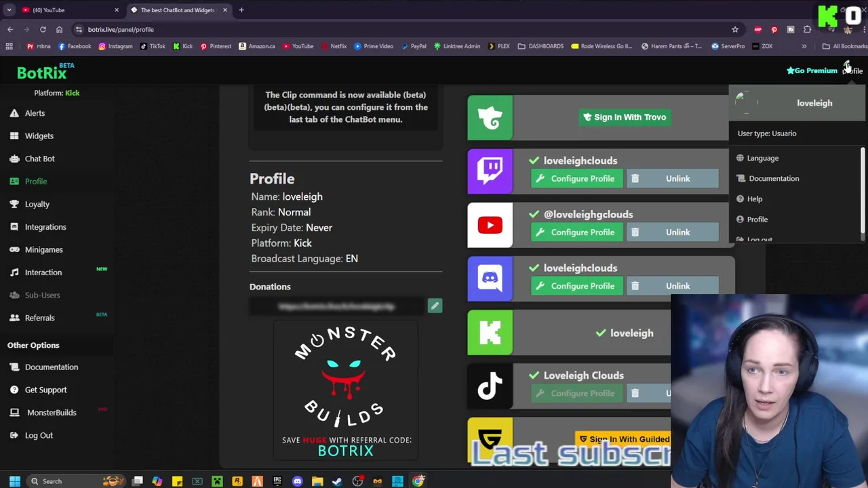Click Go Premium star link
This screenshot has width=868, height=488.
(812, 70)
